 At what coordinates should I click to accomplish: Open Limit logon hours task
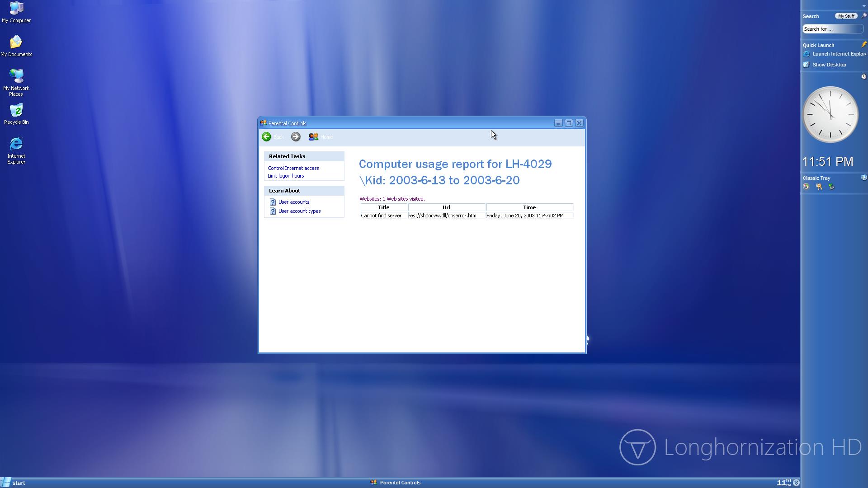pos(285,176)
